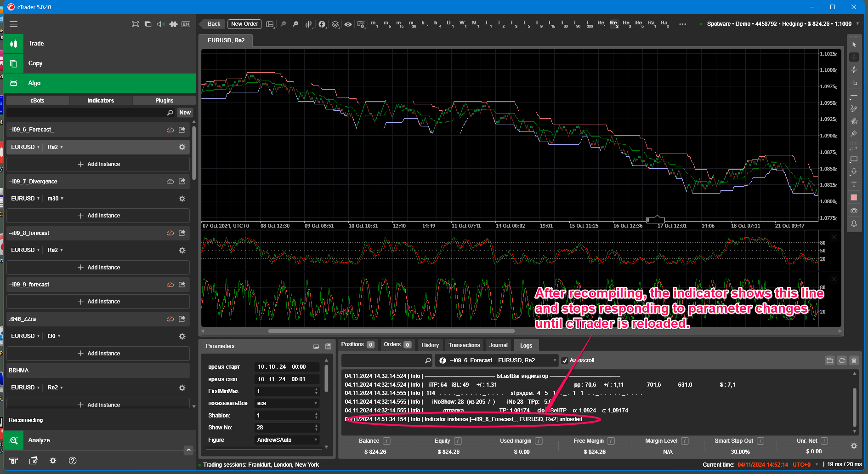Open Re2 timeframe dropdown of i09_6_Forecast_ instance
The width and height of the screenshot is (868, 474).
[55, 147]
